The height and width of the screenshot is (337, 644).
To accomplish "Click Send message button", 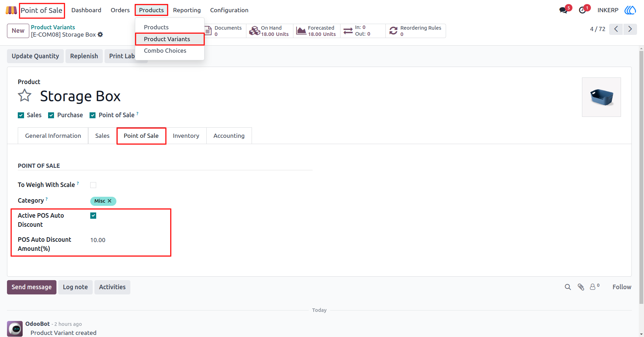I will [x=32, y=287].
